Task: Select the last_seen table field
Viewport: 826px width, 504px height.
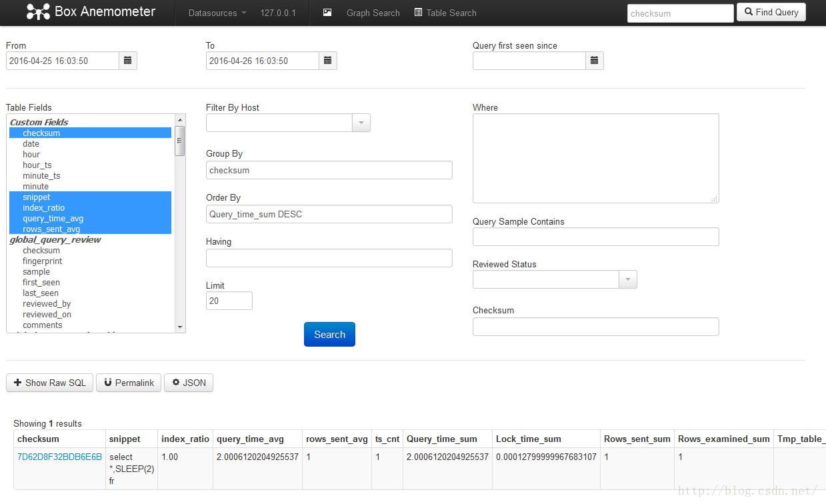Action: click(x=91, y=293)
